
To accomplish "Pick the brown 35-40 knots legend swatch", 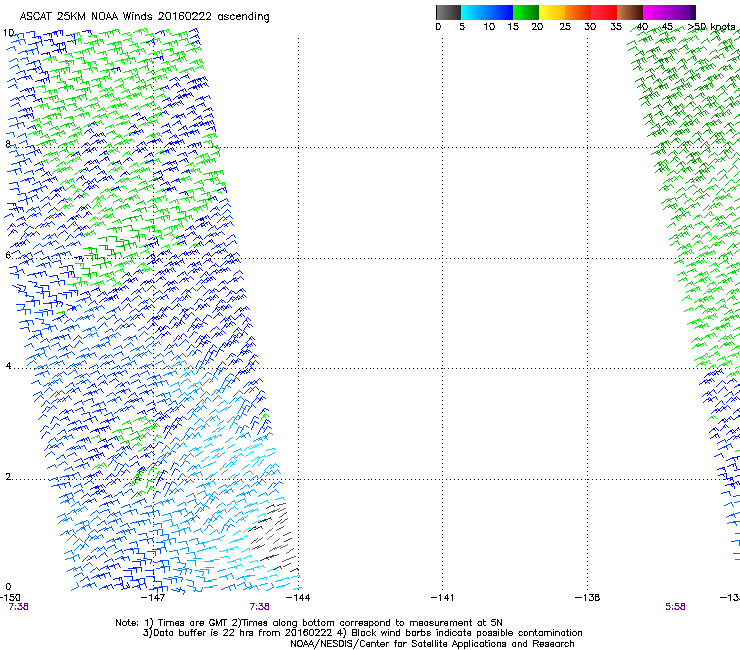I will click(x=630, y=12).
